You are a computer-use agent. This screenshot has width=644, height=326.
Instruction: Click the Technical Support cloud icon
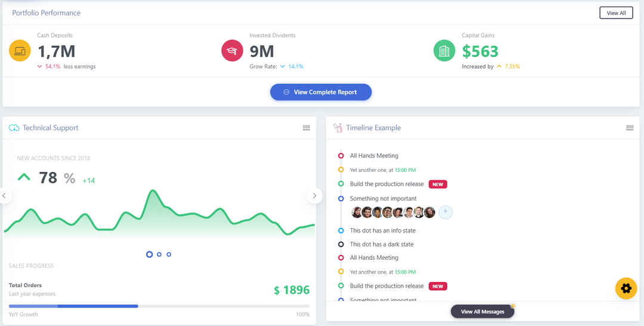coord(14,128)
